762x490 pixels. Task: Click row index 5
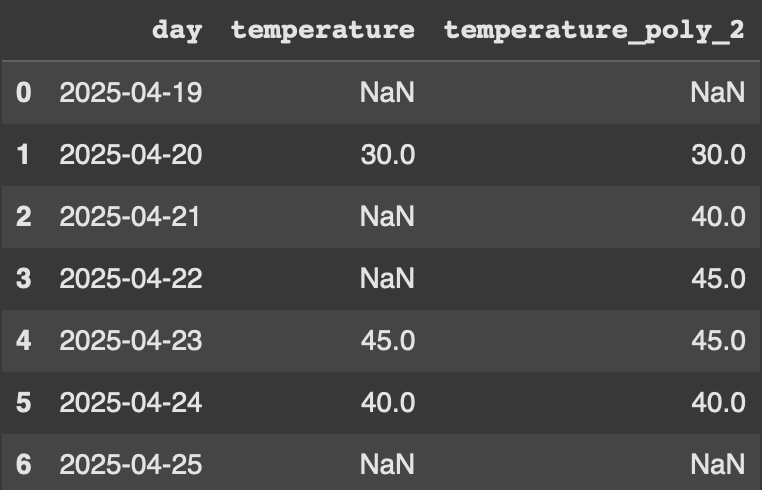coord(23,402)
